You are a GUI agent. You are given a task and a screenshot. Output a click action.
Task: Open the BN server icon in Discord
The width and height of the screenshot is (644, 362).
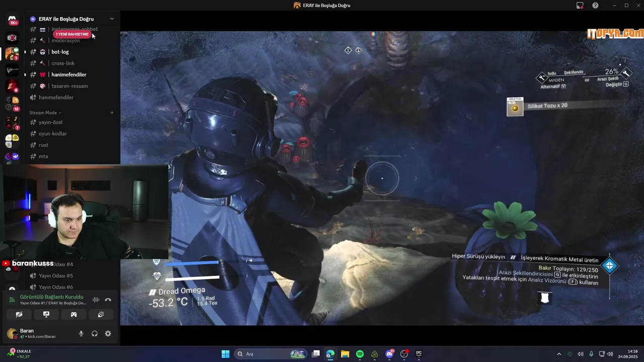(12, 38)
